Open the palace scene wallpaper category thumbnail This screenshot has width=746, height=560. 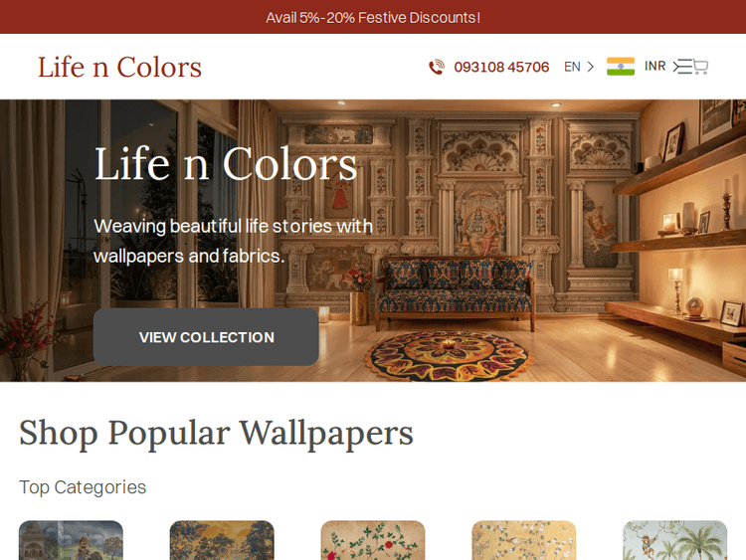tap(71, 540)
